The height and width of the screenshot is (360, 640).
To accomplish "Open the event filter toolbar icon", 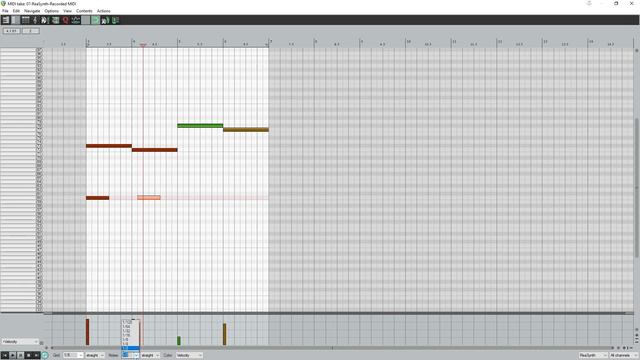I will [x=5, y=20].
